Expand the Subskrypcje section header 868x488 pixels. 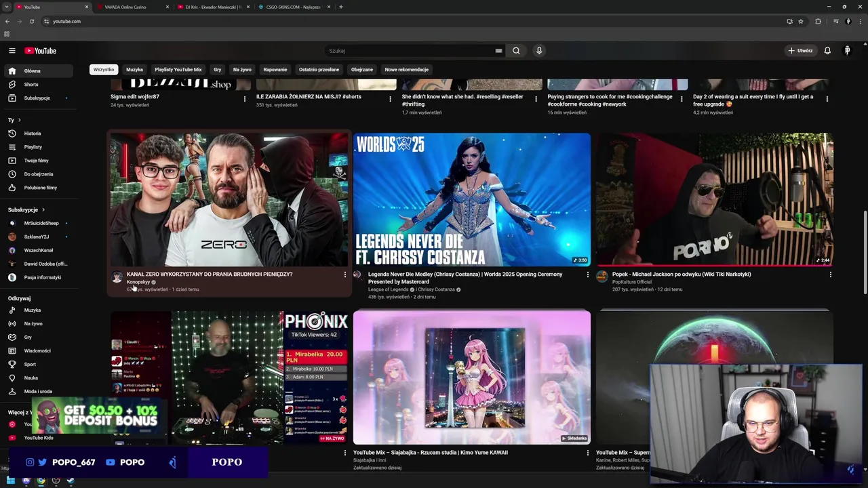[x=26, y=210]
